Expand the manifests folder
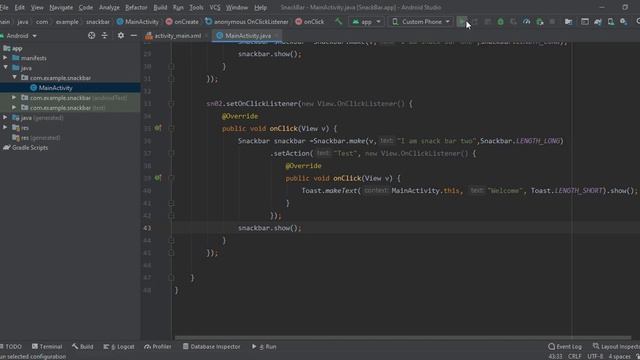The image size is (640, 360). 5,58
